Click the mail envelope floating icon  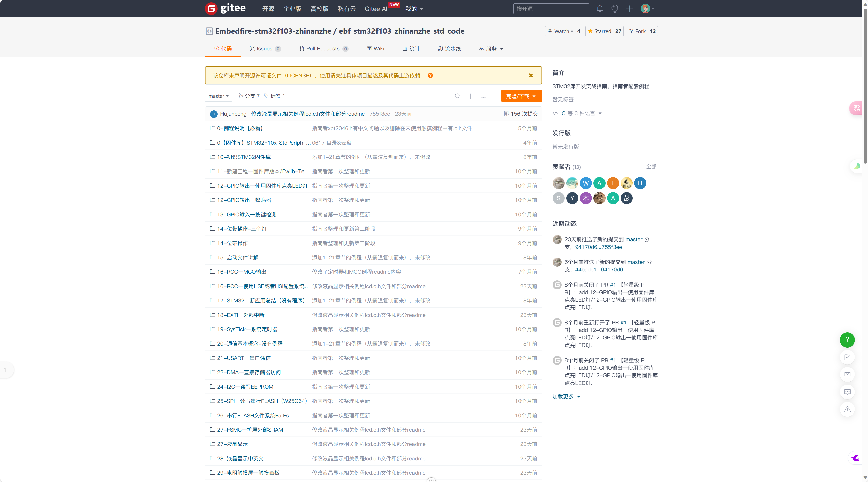click(x=847, y=374)
